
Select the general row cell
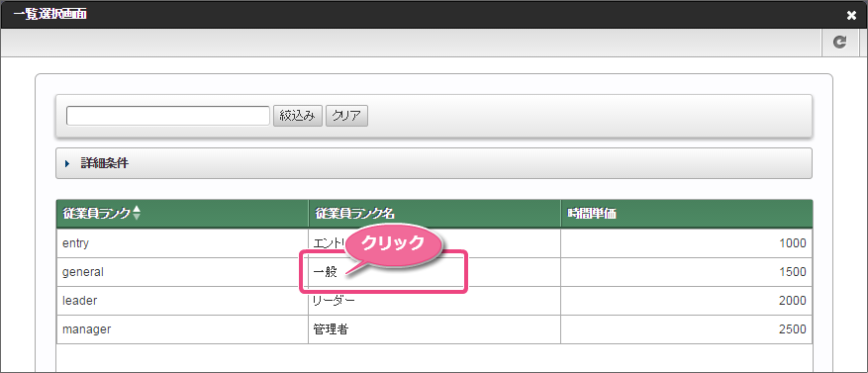182,272
